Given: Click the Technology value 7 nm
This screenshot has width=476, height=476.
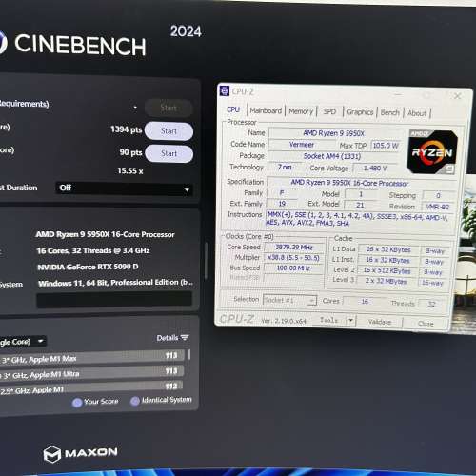Looking at the screenshot, I should 285,167.
